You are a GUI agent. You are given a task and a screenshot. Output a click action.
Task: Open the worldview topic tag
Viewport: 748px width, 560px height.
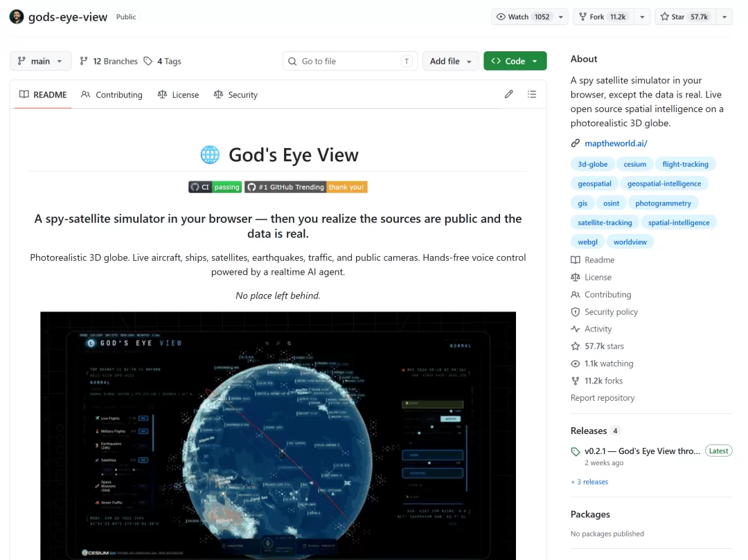[630, 242]
